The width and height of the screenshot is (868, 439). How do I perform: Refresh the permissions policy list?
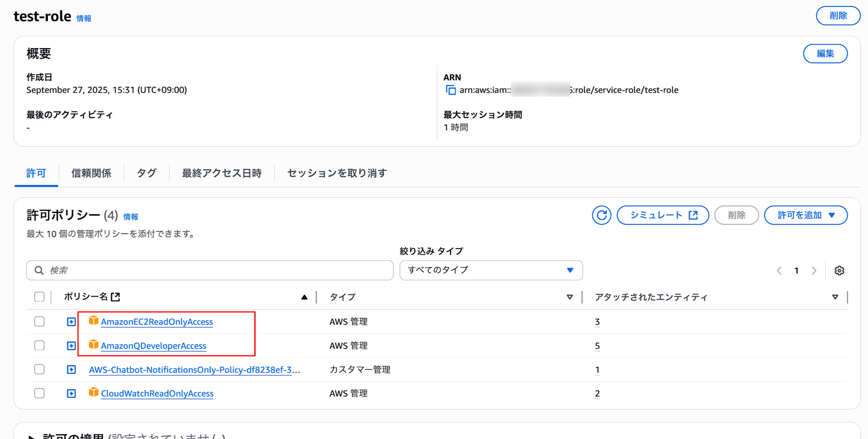[x=602, y=215]
